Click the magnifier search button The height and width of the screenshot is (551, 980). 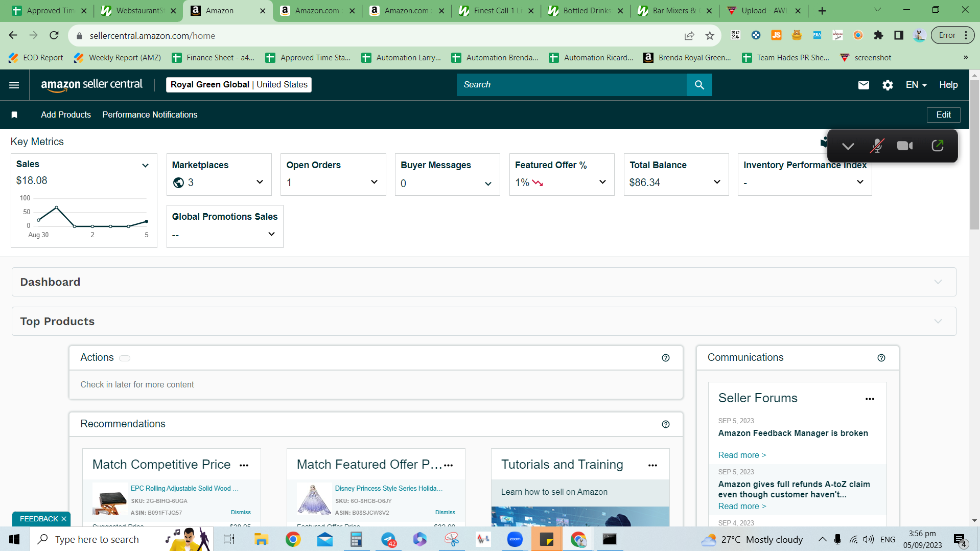point(699,85)
